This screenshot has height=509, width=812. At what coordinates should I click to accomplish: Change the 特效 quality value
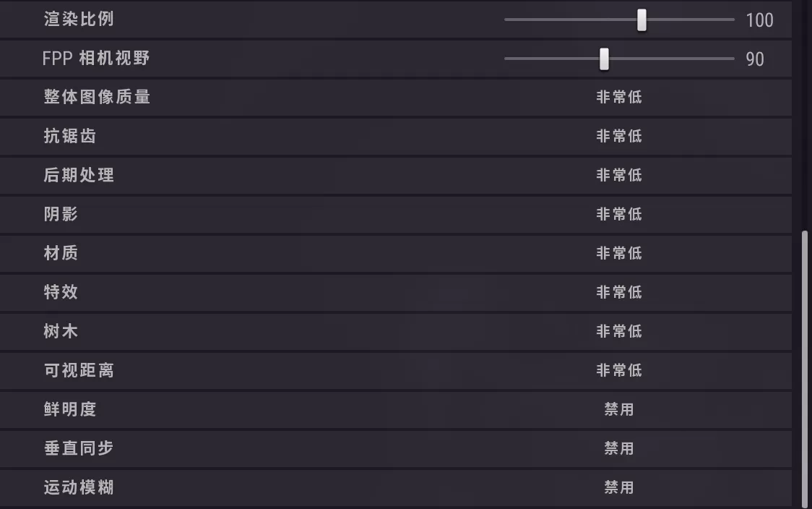[x=619, y=292]
